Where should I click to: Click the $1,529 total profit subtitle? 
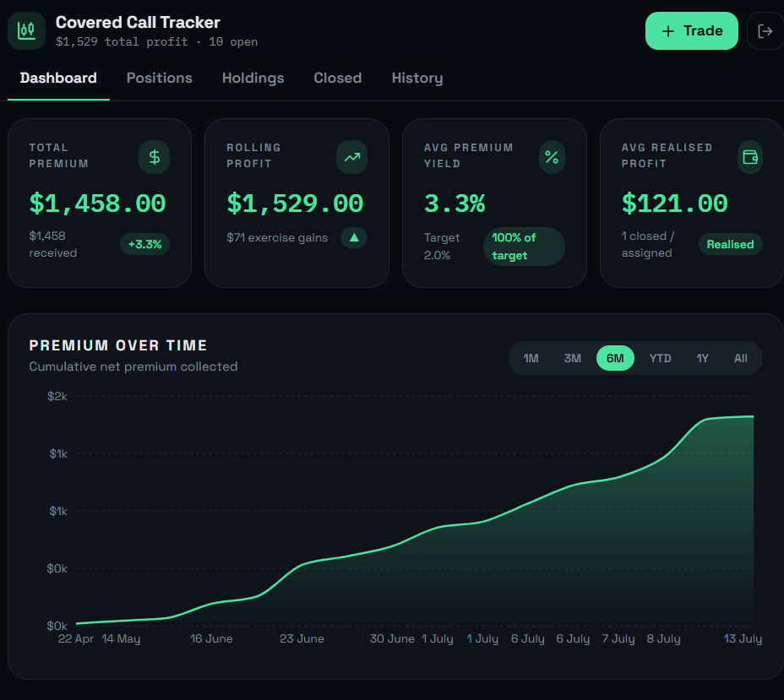[x=156, y=42]
